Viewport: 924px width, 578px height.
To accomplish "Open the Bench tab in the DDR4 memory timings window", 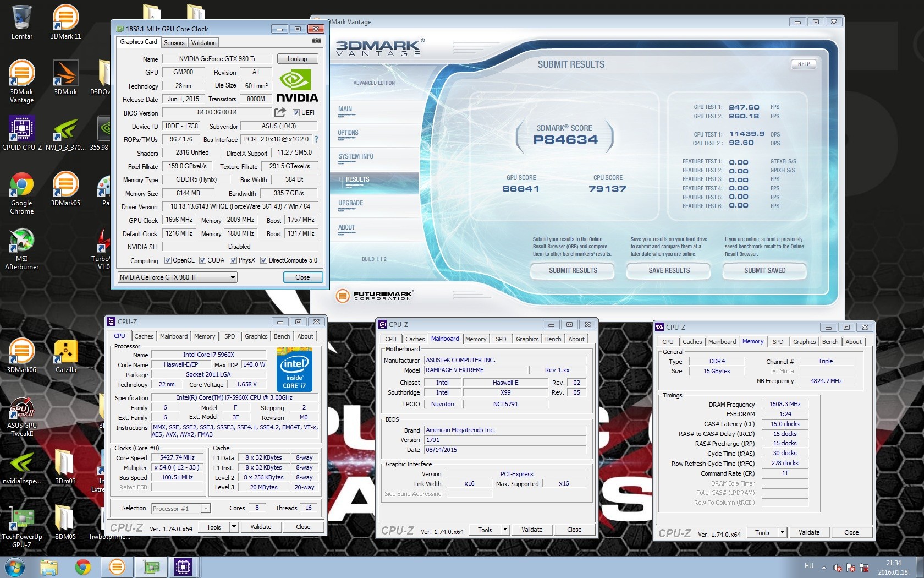I will [x=830, y=342].
